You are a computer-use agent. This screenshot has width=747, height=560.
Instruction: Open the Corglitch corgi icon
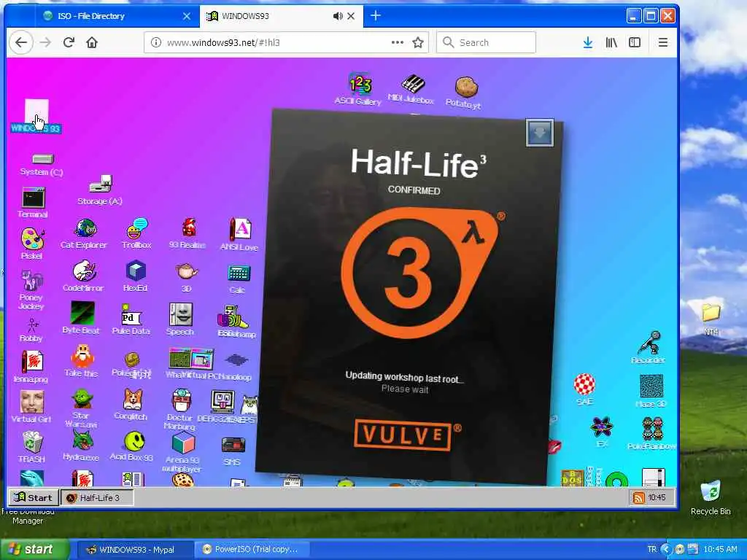coord(132,404)
